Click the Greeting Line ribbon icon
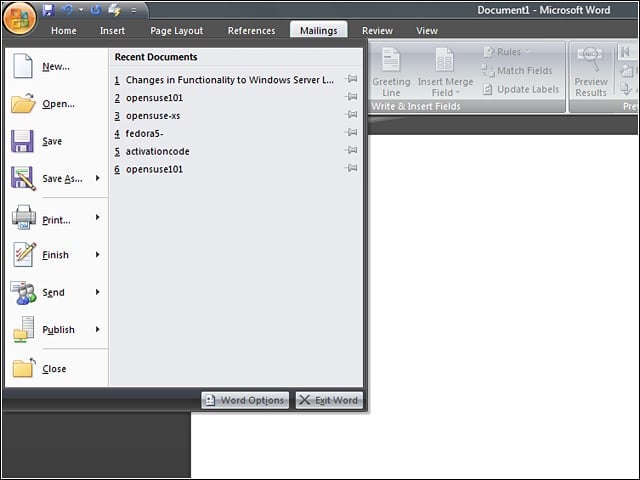The height and width of the screenshot is (480, 640). tap(391, 60)
